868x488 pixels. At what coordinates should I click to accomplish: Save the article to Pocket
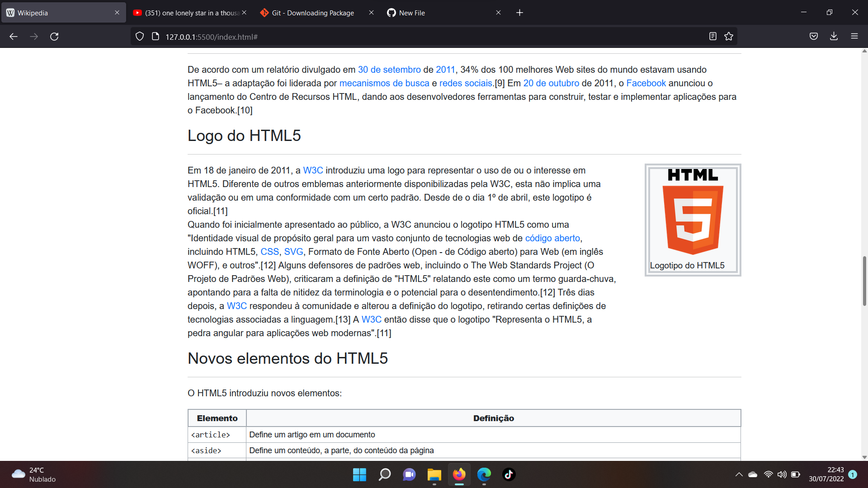click(x=813, y=36)
